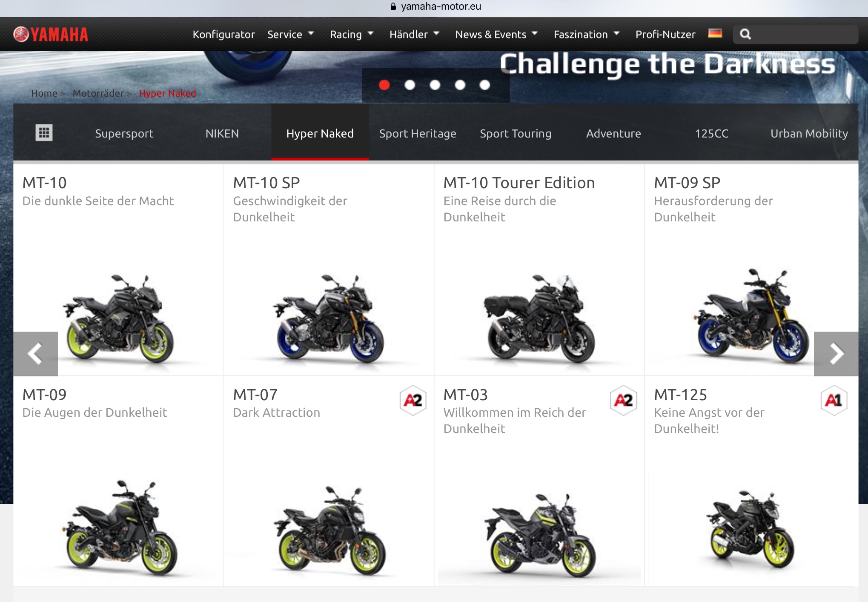Open the Konfigurator page
Viewport: 868px width, 602px height.
(224, 34)
